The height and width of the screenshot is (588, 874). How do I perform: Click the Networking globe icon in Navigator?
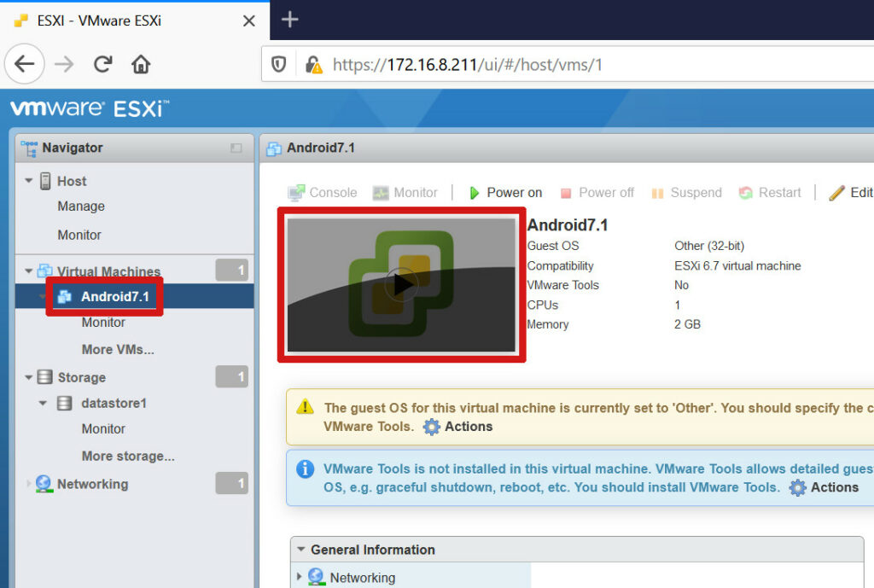point(44,484)
